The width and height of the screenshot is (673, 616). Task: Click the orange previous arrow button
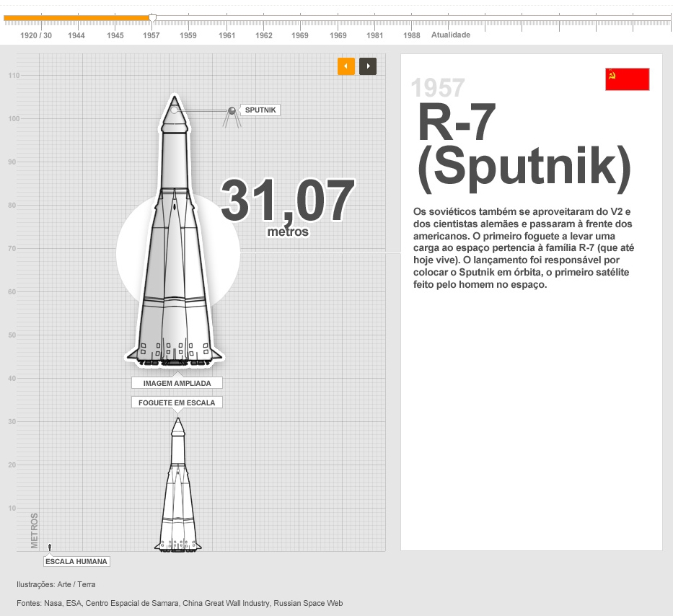tap(346, 66)
